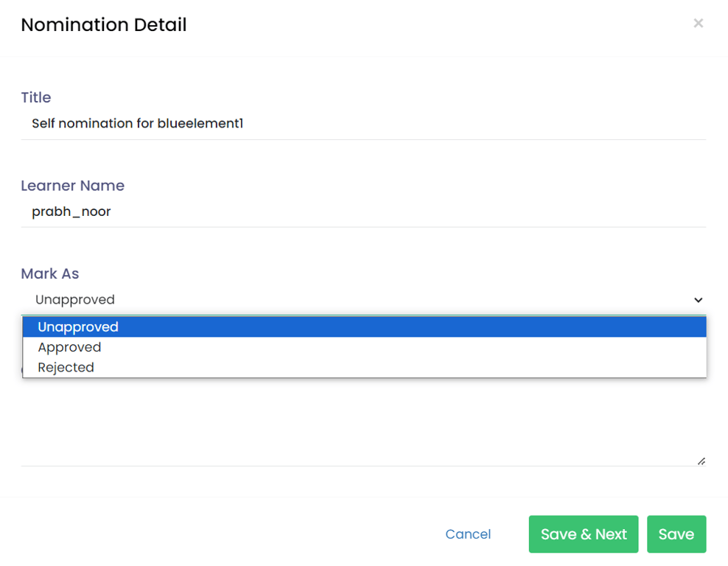Click the dropdown chevron arrow for Mark As
The width and height of the screenshot is (728, 566).
point(698,300)
